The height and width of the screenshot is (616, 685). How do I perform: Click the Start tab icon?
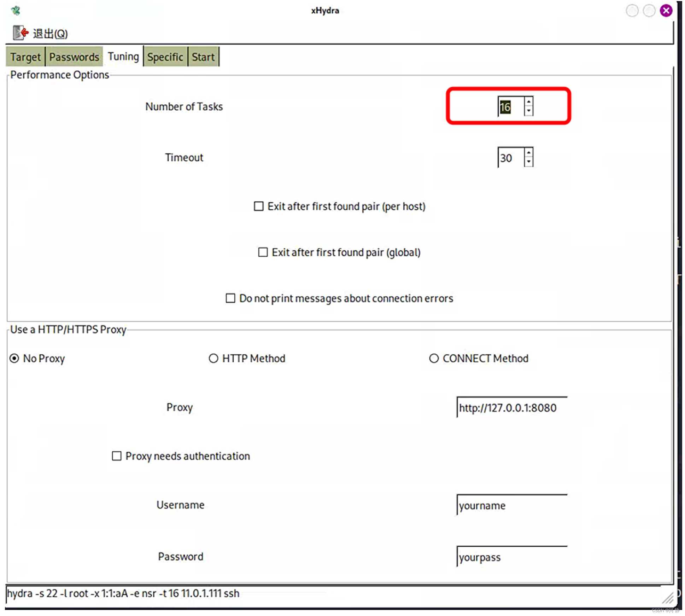pos(203,56)
